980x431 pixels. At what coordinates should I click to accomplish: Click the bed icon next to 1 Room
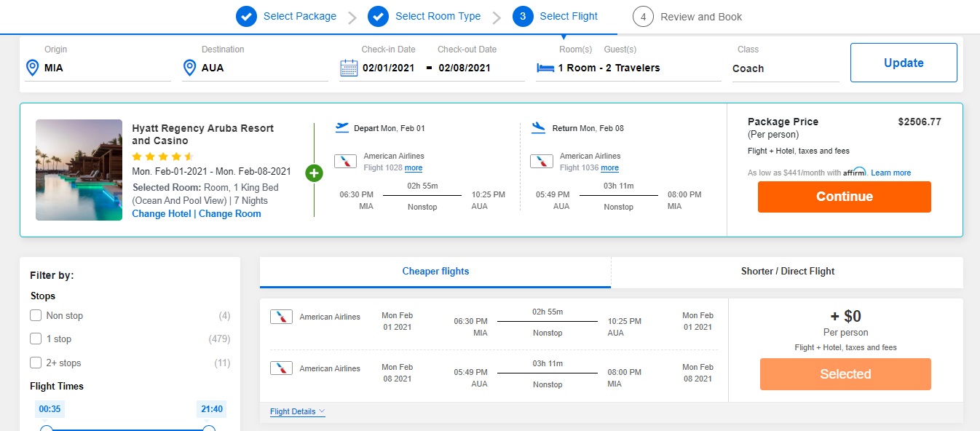(545, 68)
